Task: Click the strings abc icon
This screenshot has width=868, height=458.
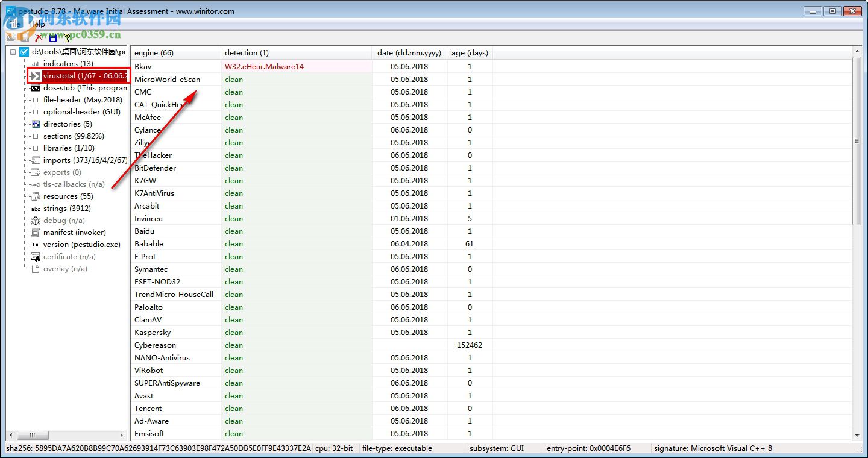Action: click(x=36, y=209)
